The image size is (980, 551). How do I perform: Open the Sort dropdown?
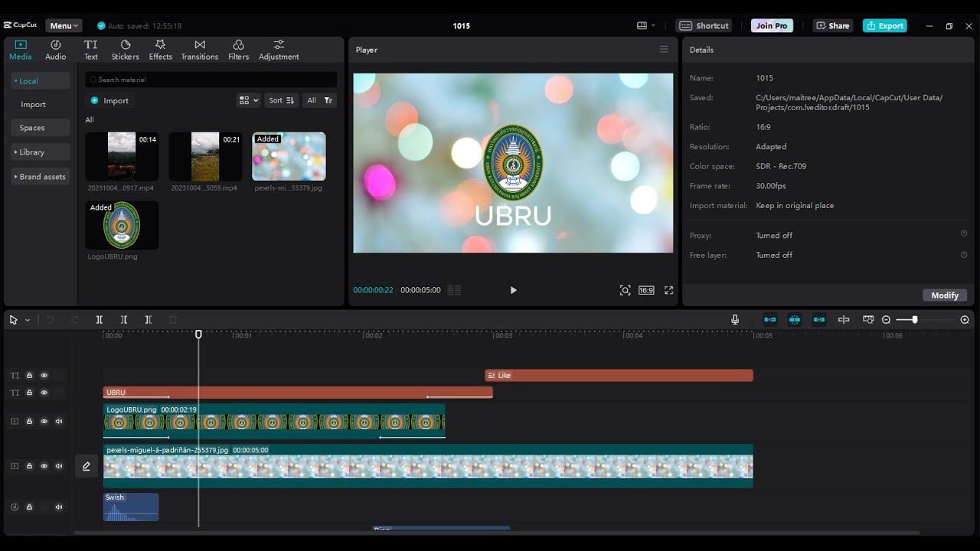[x=281, y=100]
